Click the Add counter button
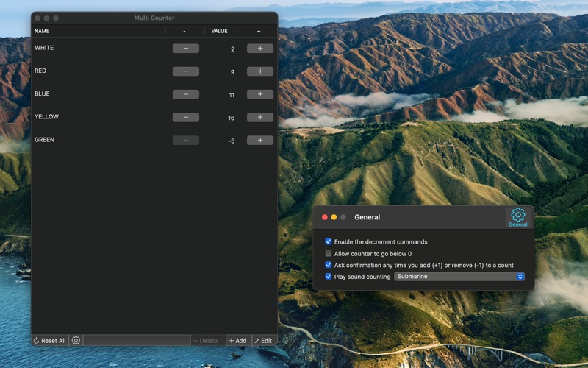This screenshot has height=368, width=588. [x=237, y=341]
